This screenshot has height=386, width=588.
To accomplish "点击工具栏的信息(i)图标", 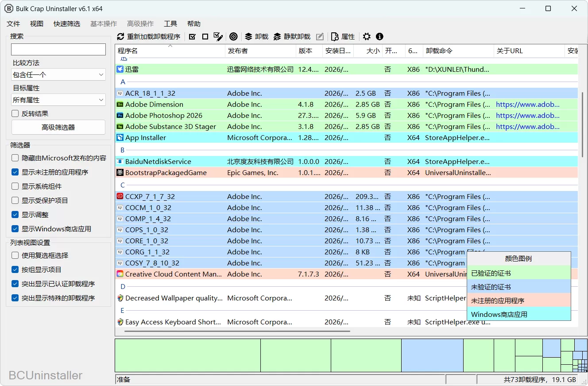I will [380, 37].
